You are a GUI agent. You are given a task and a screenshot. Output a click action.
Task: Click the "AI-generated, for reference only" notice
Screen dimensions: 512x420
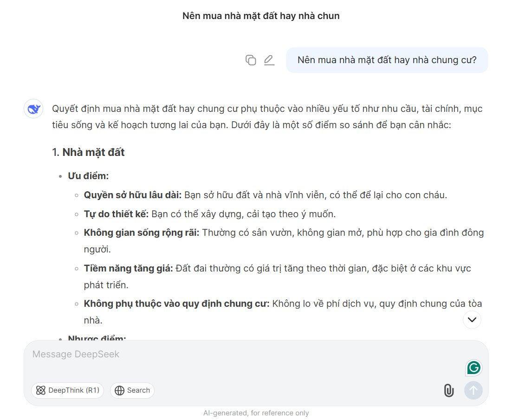pos(256,413)
